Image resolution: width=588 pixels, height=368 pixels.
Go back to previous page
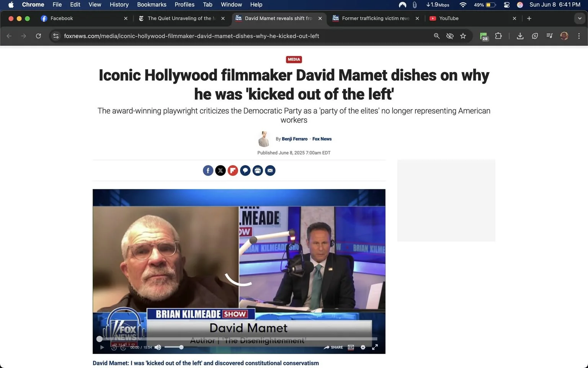(9, 36)
